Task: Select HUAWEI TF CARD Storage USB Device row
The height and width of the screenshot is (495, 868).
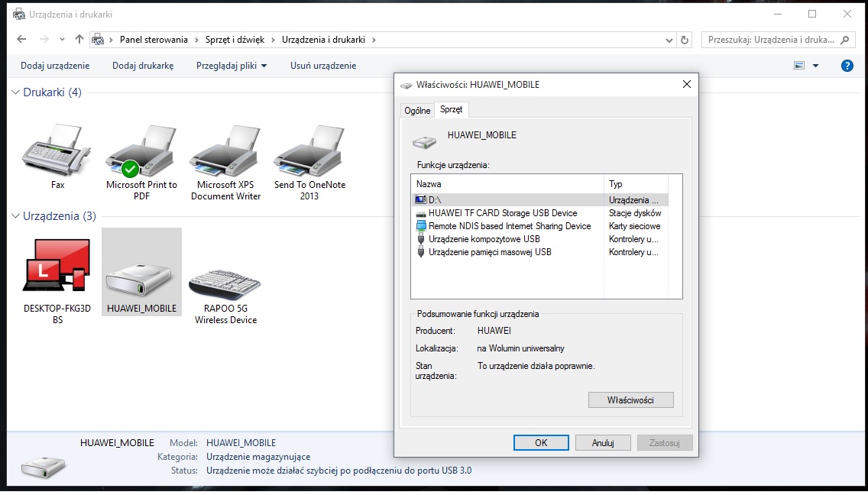Action: (x=503, y=213)
